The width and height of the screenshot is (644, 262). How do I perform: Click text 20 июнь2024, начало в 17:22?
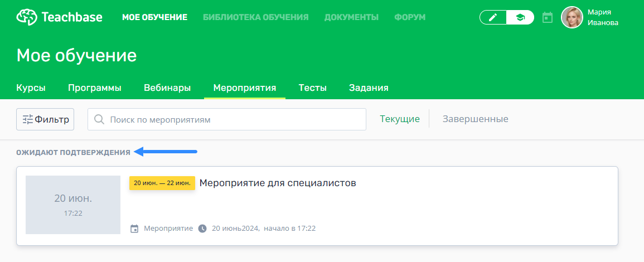pyautogui.click(x=264, y=229)
